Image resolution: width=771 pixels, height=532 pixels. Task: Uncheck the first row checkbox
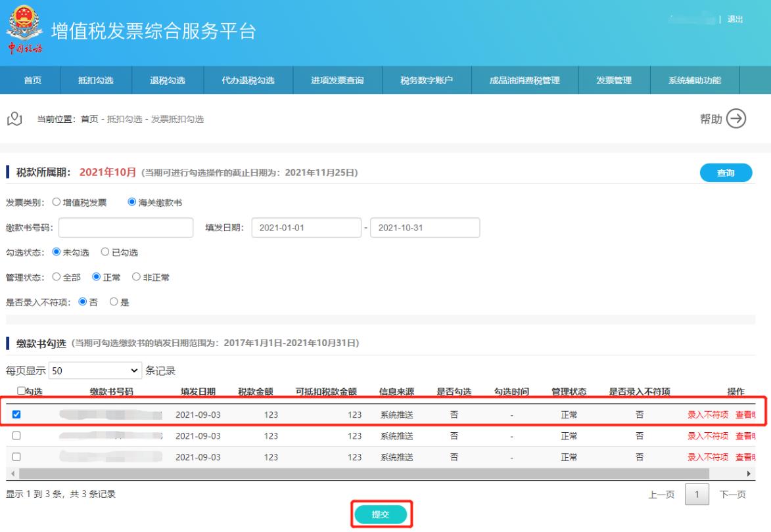tap(17, 414)
